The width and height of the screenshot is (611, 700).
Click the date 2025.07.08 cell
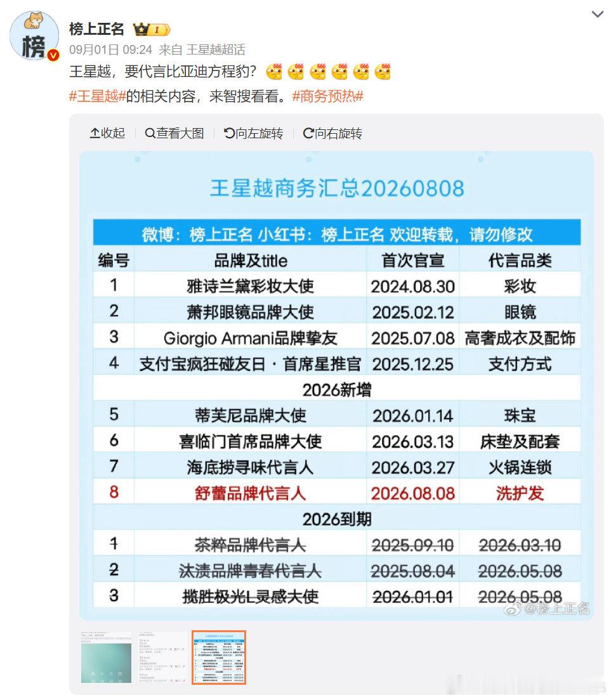(412, 337)
